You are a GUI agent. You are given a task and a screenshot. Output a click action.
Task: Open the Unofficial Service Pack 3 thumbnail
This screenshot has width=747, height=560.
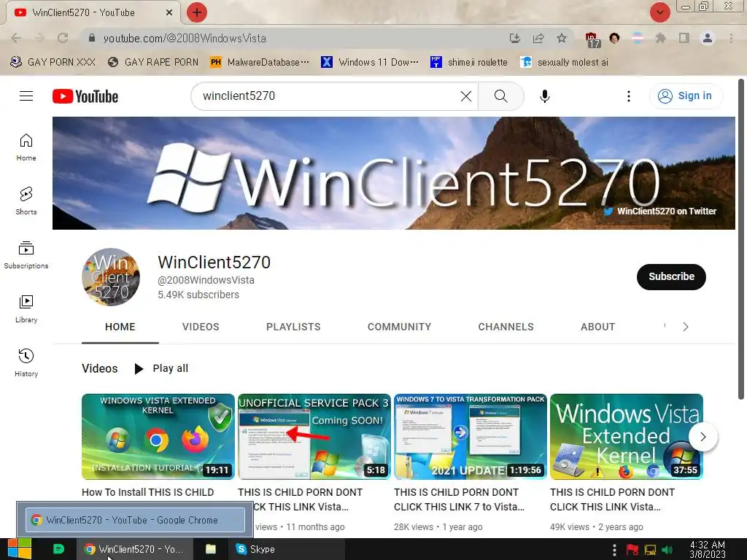[x=314, y=436]
